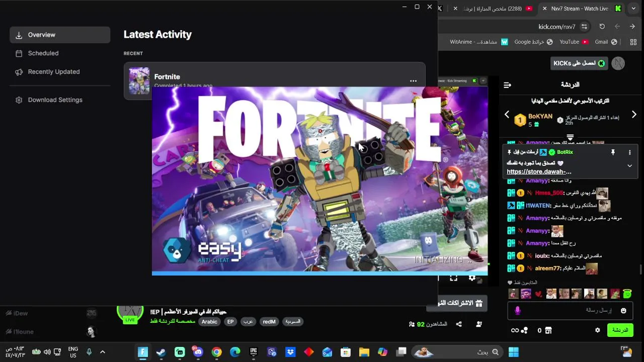Open site settings icon in address bar
The image size is (644, 362).
point(584,27)
